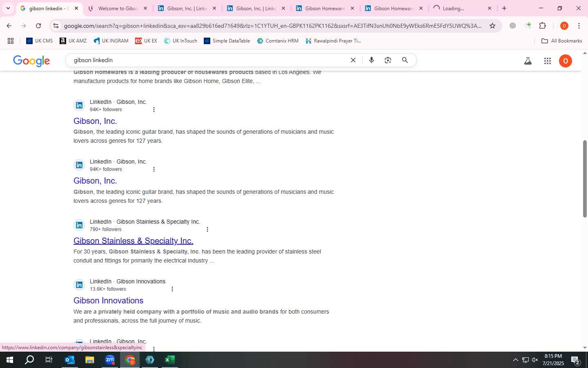
Task: Open Task View on the taskbar
Action: [x=49, y=360]
